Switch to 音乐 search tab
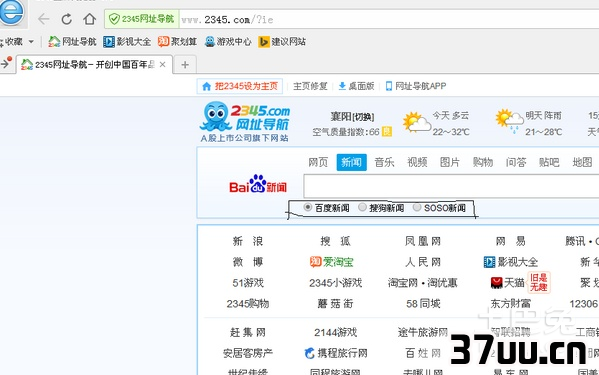599x375 pixels. (384, 162)
